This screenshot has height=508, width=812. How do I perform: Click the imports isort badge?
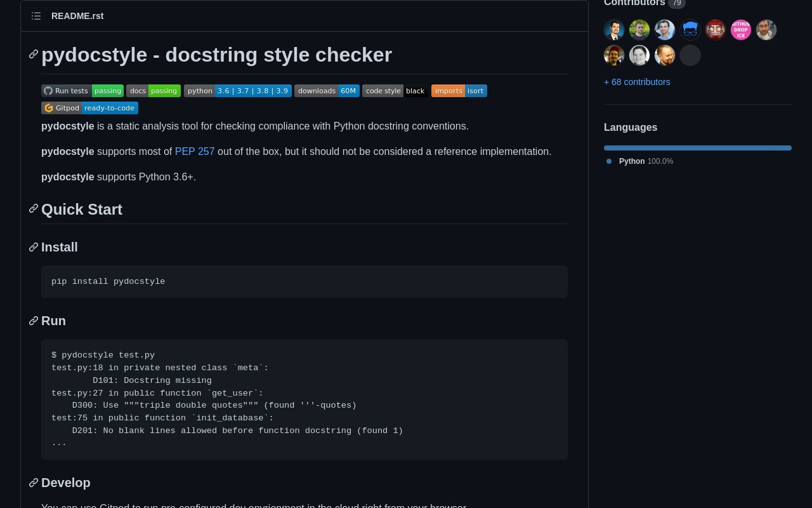pos(459,91)
